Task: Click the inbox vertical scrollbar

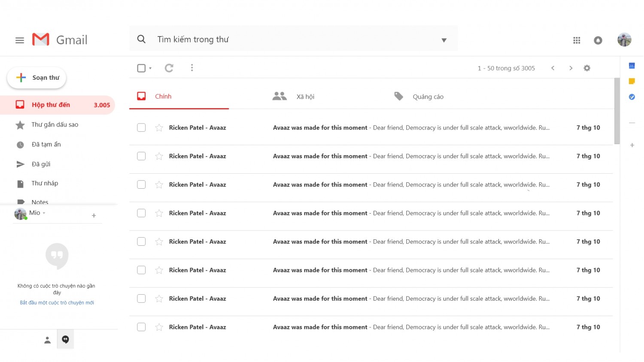Action: click(x=617, y=111)
